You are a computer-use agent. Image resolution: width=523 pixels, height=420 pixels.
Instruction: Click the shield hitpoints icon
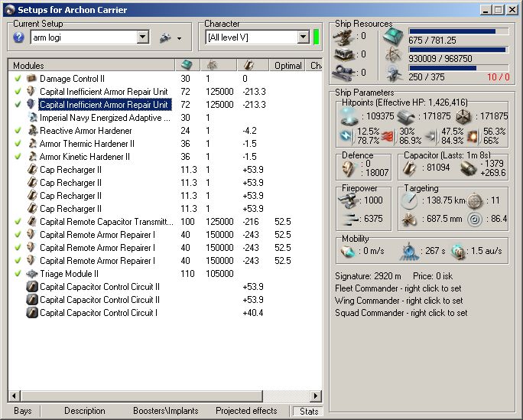(x=349, y=116)
